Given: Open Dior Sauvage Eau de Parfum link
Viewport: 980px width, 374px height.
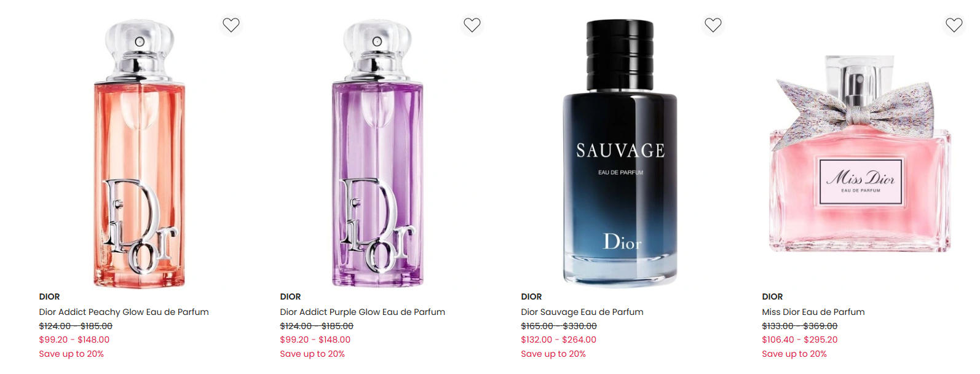Looking at the screenshot, I should (582, 312).
